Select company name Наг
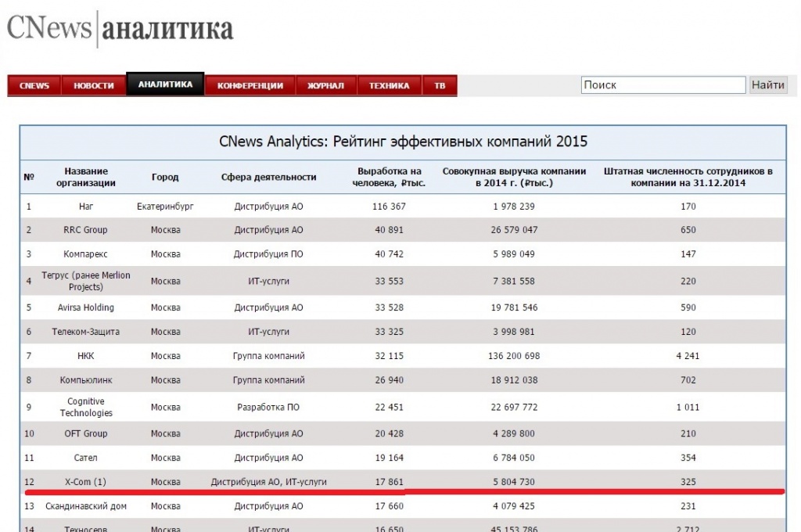 click(x=86, y=207)
